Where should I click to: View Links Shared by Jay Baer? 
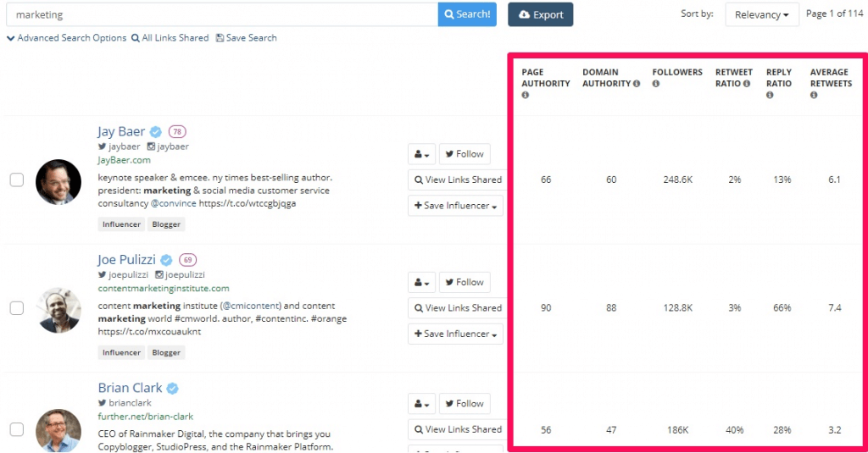[x=457, y=180]
